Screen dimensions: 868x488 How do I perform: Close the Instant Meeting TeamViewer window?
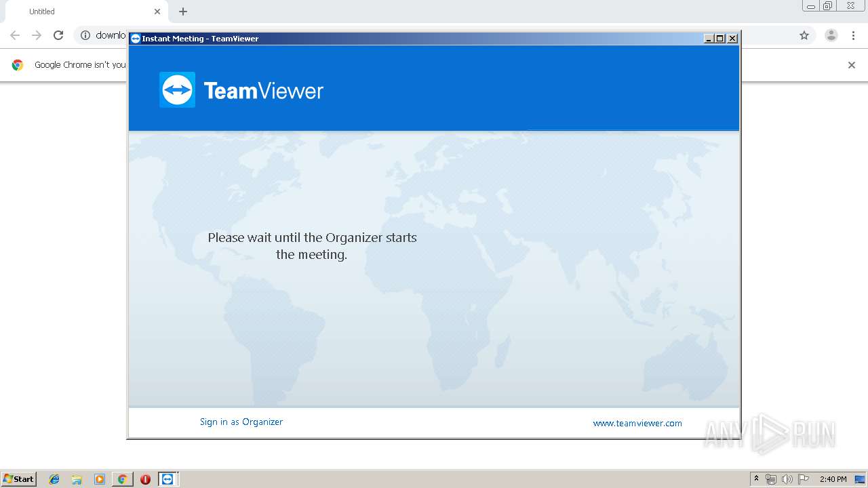[x=732, y=39]
